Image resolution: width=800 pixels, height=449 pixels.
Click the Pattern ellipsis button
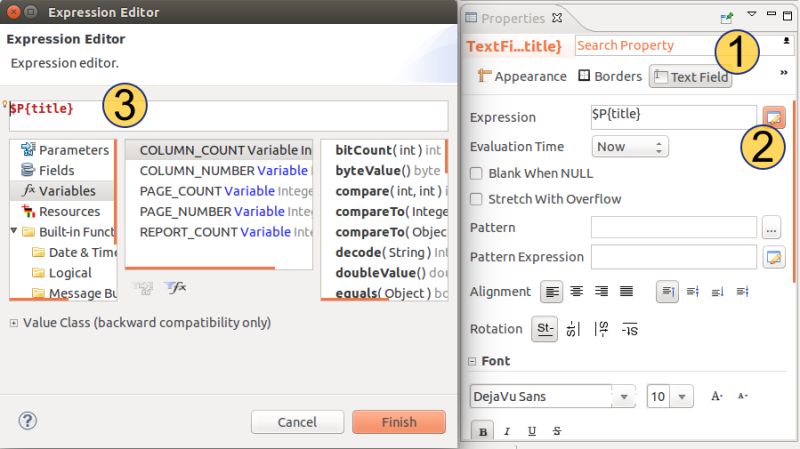(x=771, y=228)
